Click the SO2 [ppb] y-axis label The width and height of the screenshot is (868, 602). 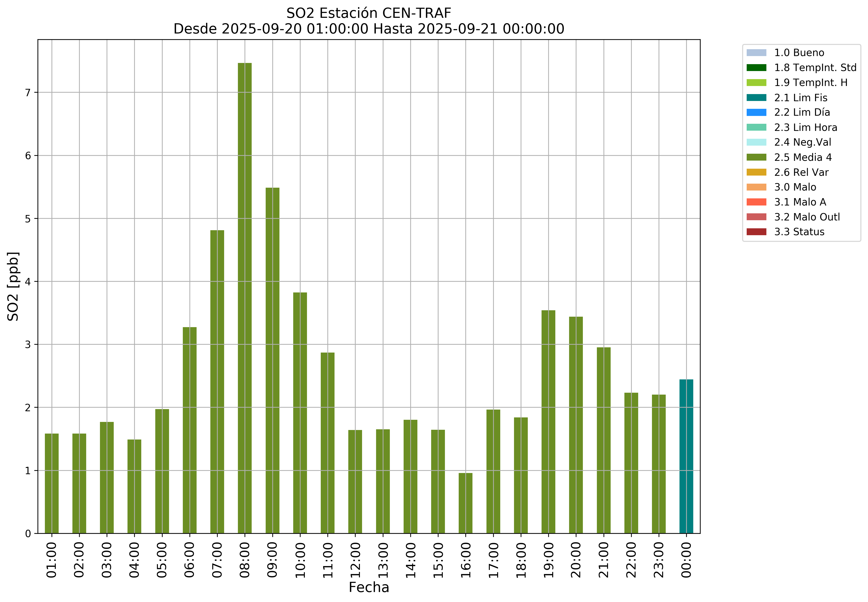tap(13, 286)
